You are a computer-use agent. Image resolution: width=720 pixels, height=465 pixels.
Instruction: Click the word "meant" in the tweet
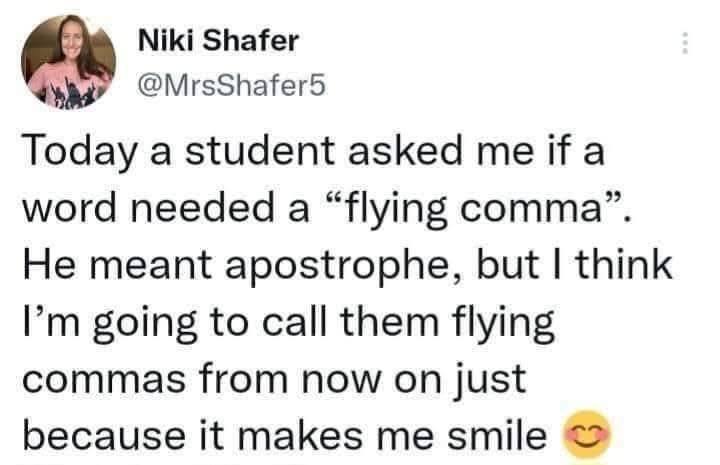[150, 265]
